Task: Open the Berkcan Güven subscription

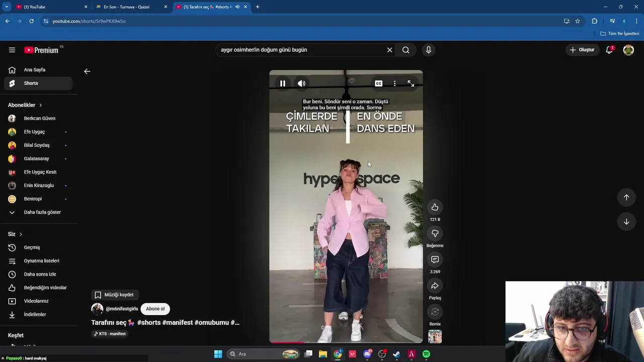Action: [38, 118]
